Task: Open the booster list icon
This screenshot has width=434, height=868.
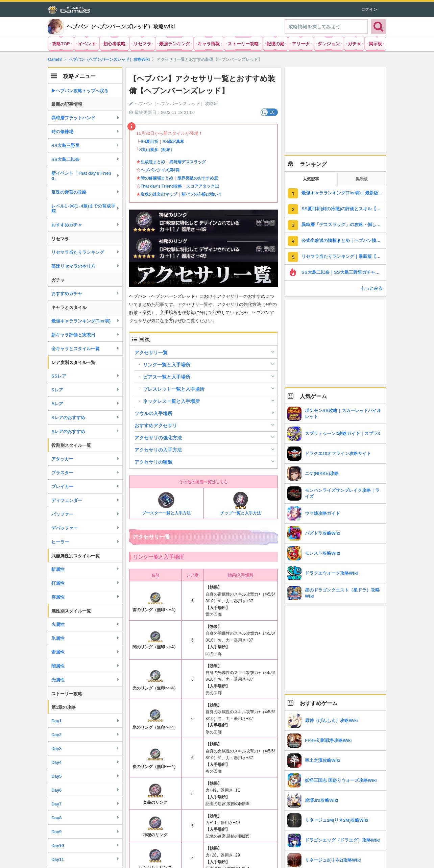Action: click(x=166, y=500)
